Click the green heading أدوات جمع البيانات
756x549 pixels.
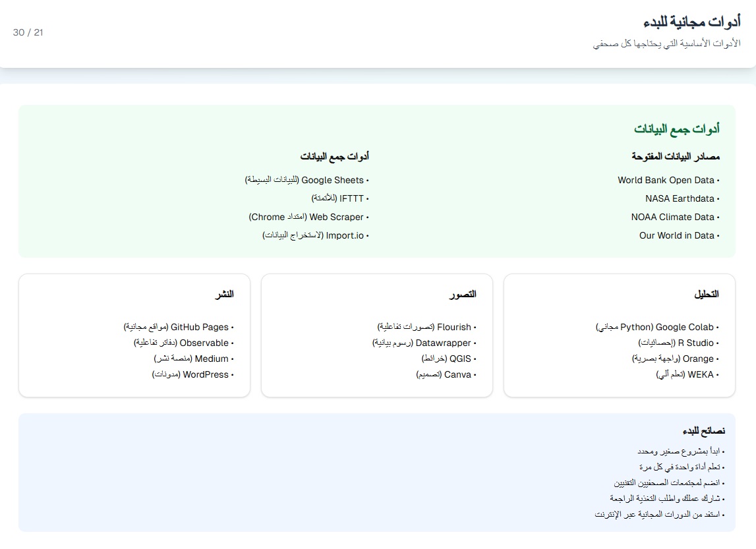pos(676,129)
